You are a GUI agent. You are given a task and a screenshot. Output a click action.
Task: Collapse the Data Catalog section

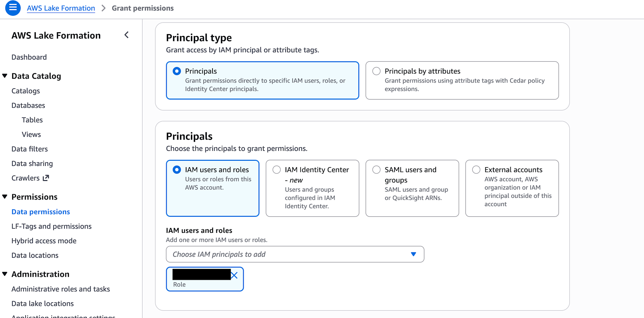click(x=5, y=76)
